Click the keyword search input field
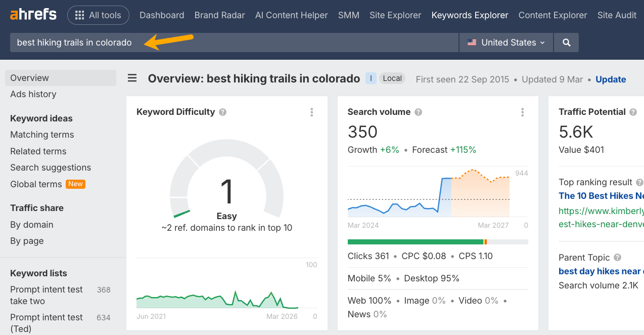Image resolution: width=644 pixels, height=335 pixels. pos(234,42)
